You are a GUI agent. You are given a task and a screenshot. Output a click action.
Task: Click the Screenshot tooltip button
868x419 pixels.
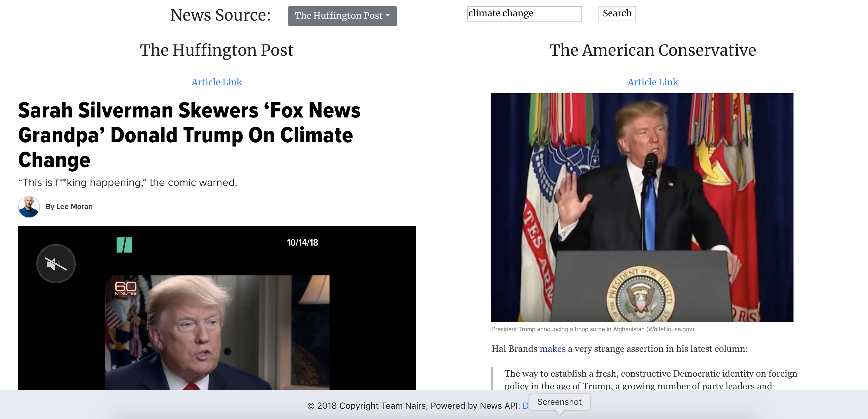click(x=559, y=402)
